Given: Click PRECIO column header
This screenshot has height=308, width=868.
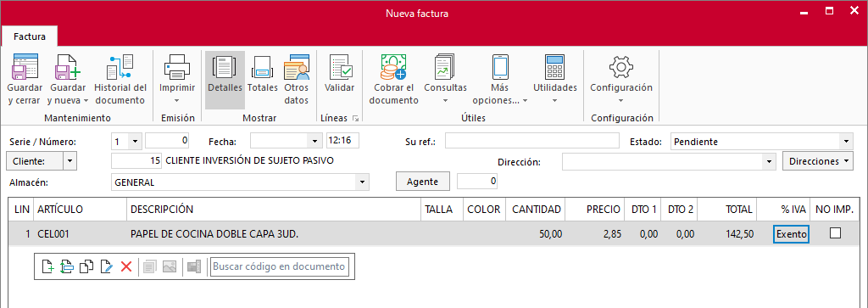Looking at the screenshot, I should tap(595, 210).
